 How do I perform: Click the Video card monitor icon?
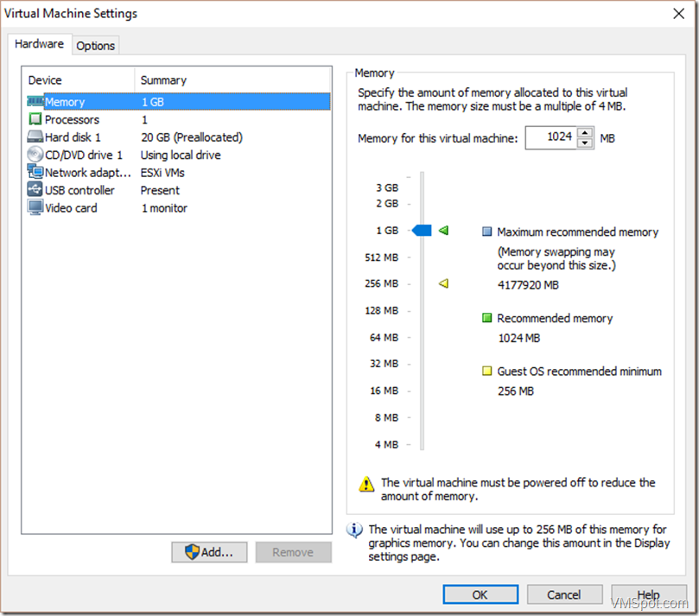pyautogui.click(x=35, y=207)
